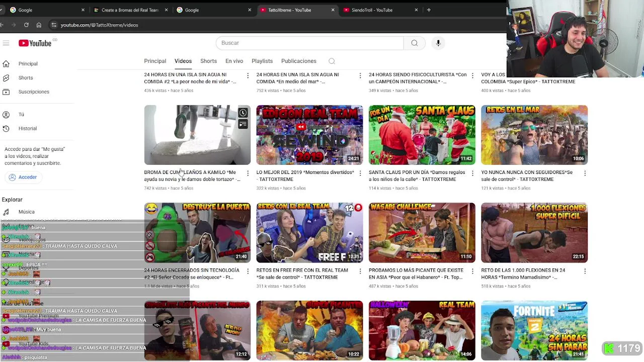Open the YouTube hamburger guide menu
This screenshot has height=362, width=644.
click(6, 43)
